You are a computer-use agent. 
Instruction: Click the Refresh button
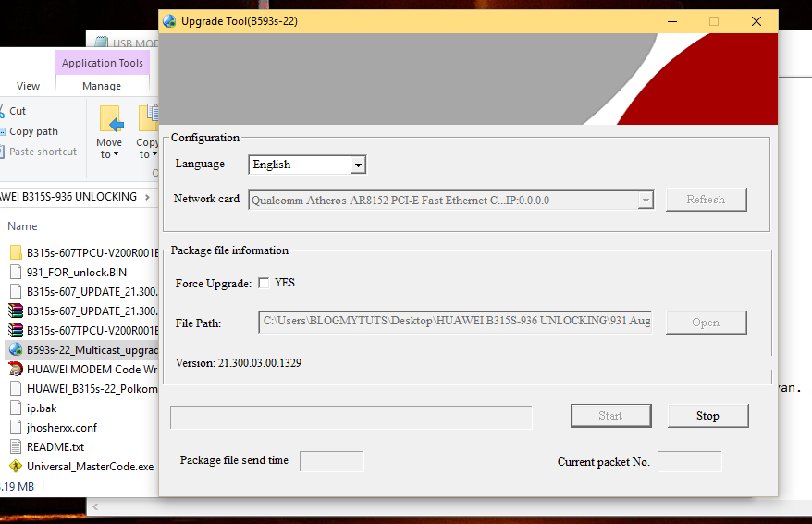click(706, 200)
